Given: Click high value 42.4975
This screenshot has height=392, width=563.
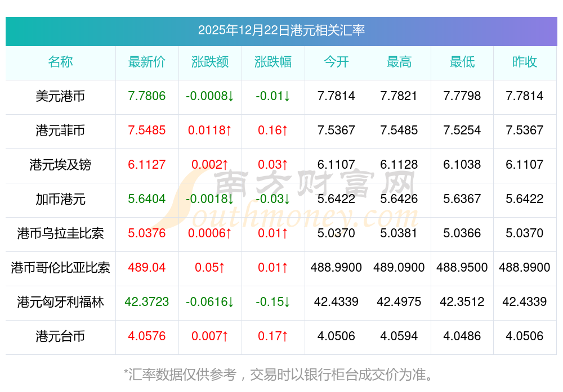Looking at the screenshot, I should pyautogui.click(x=399, y=301).
